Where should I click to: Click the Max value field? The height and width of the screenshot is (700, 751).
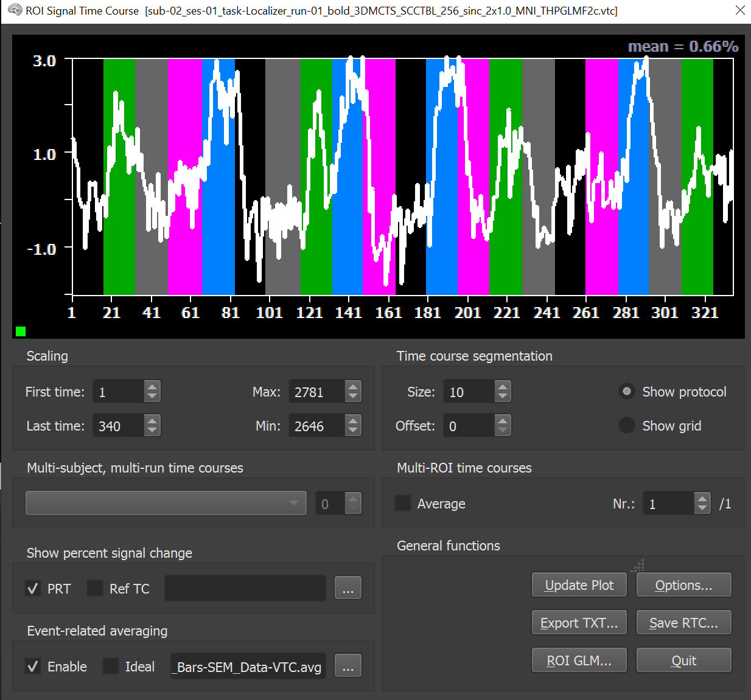pyautogui.click(x=317, y=392)
